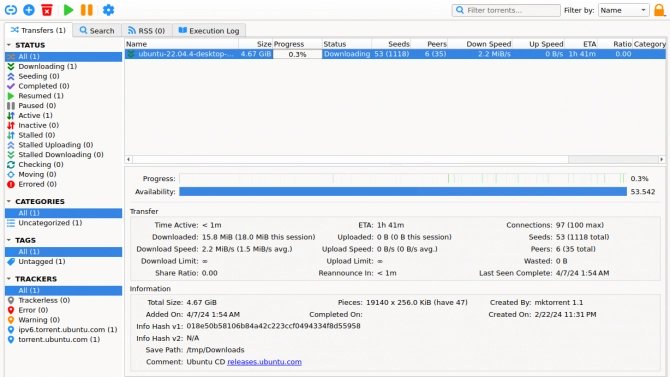Image resolution: width=670 pixels, height=377 pixels.
Task: Sort torrents by Peers column header
Action: tap(429, 44)
